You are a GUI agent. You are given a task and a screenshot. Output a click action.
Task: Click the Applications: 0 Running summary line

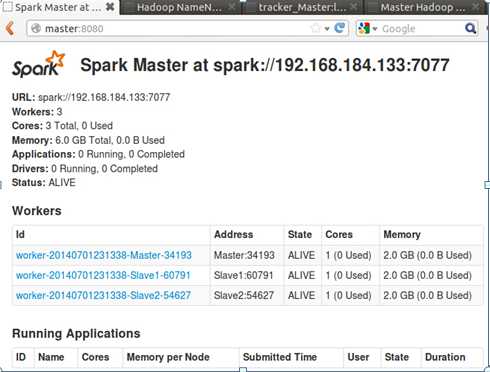pyautogui.click(x=98, y=154)
